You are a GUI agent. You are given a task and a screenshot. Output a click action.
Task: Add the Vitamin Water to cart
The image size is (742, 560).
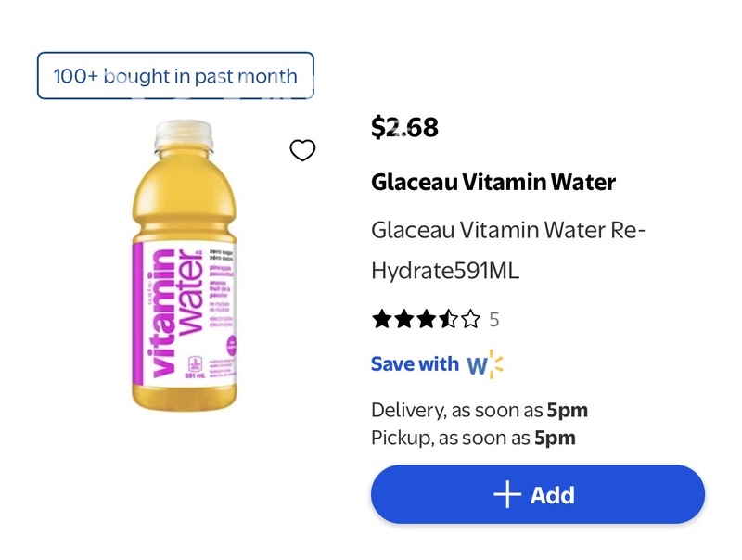(x=538, y=495)
